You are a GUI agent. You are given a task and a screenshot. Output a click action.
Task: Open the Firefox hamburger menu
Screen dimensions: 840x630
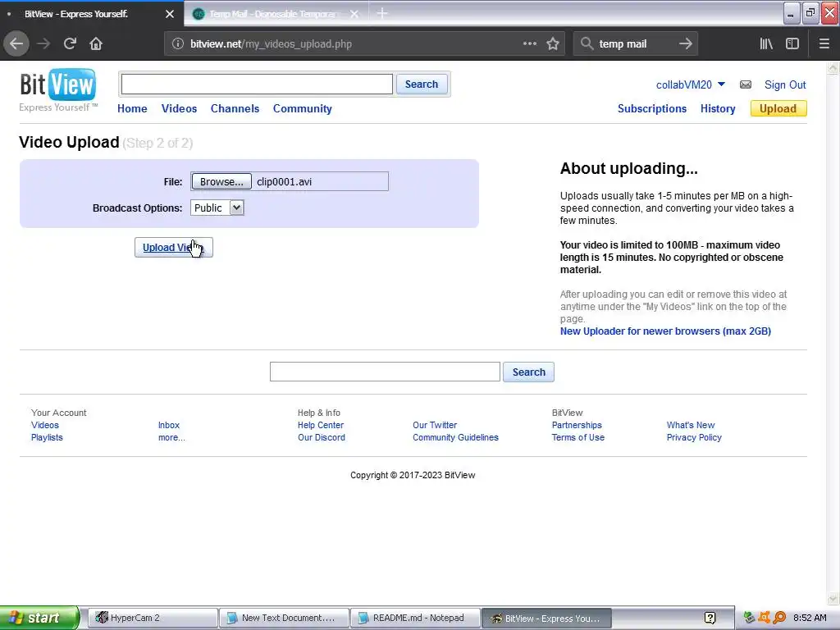coord(824,44)
